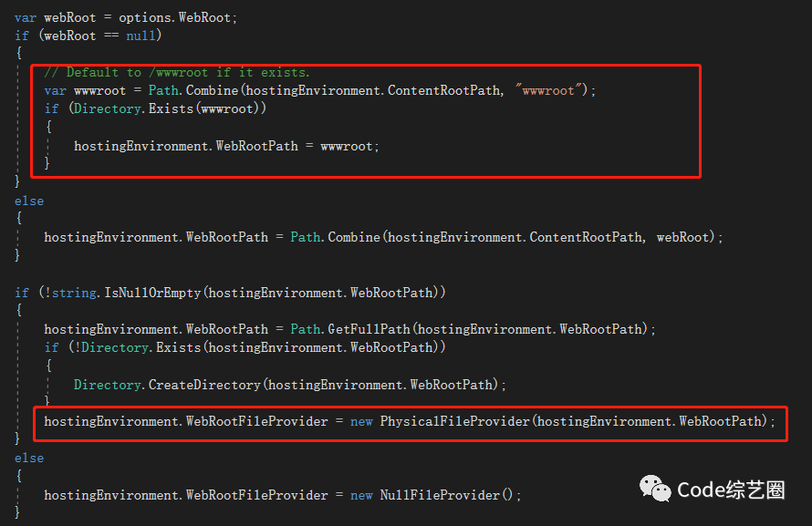Click the WebRootFileProvider property in highlighted line
812x526 pixels.
pyautogui.click(x=257, y=421)
